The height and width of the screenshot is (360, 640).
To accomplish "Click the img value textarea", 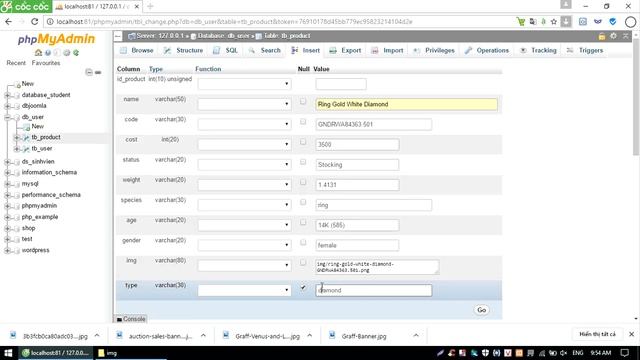I will coord(377,267).
